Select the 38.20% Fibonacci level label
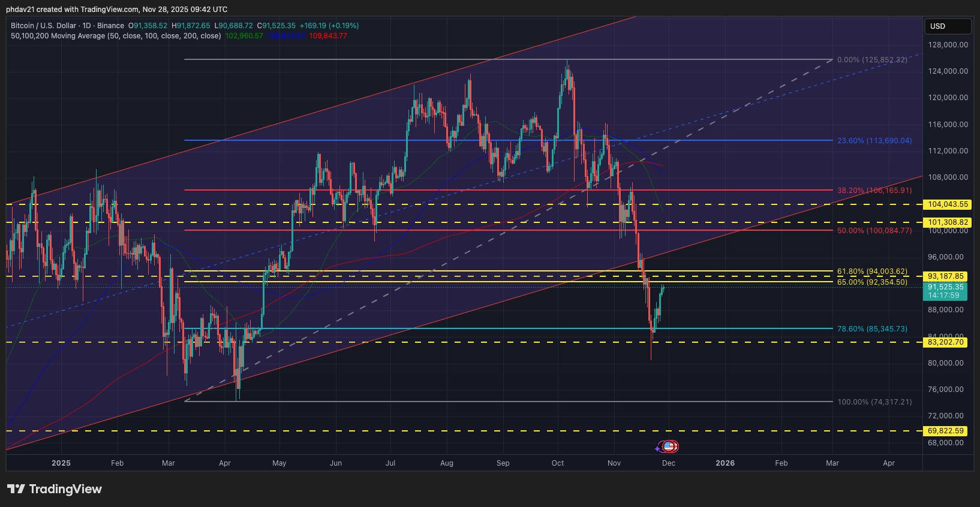The image size is (980, 507). 874,191
